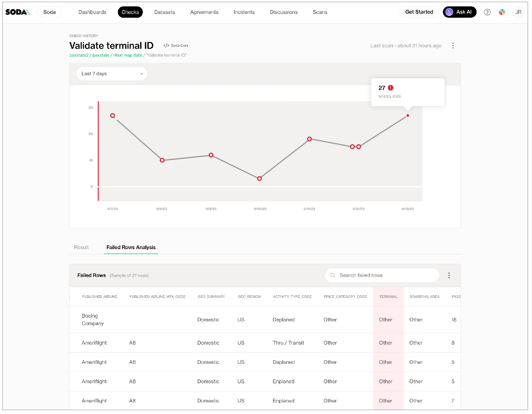Click the Soda Core code badge
This screenshot has height=414, width=532.
176,46
